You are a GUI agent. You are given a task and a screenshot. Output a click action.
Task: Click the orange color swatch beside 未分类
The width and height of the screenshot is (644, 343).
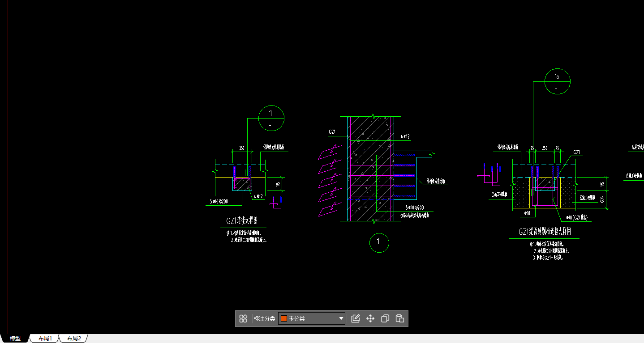[x=283, y=318]
